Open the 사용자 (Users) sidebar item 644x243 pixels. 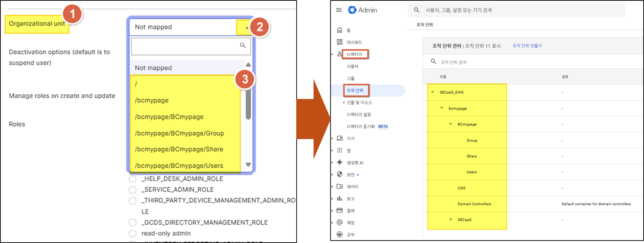[352, 67]
